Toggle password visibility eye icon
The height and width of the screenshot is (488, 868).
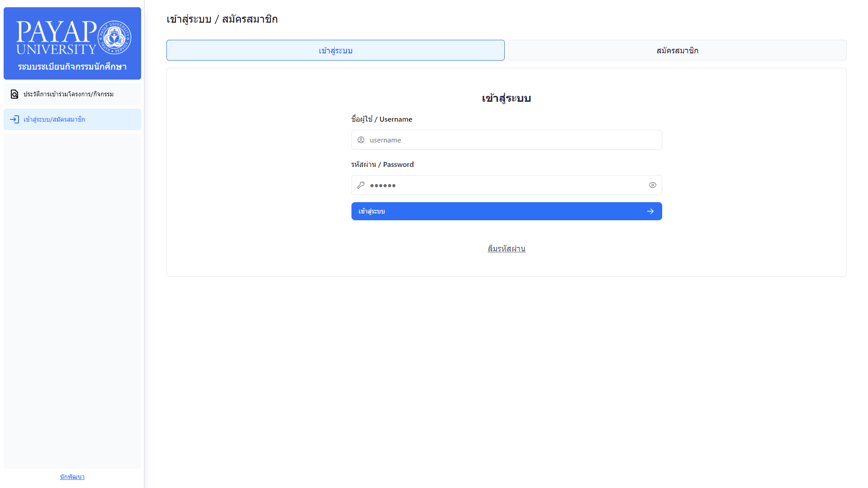point(652,185)
